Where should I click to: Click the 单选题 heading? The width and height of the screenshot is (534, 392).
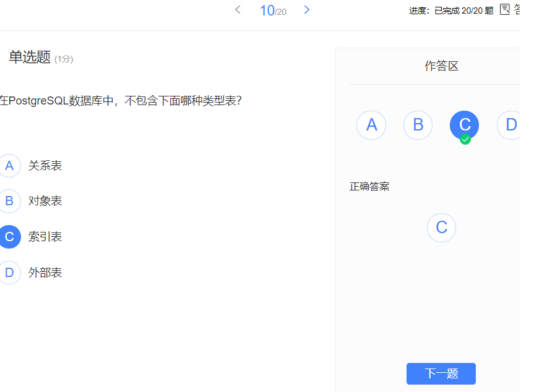click(30, 57)
